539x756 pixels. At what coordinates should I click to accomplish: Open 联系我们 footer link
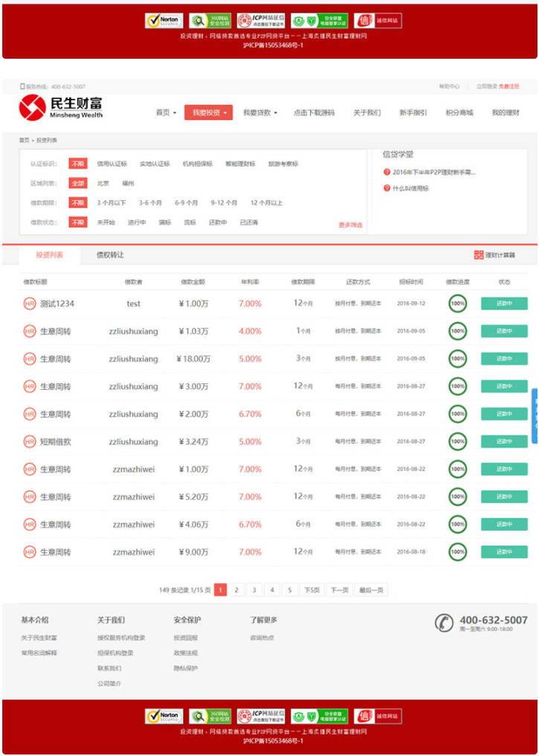[109, 669]
